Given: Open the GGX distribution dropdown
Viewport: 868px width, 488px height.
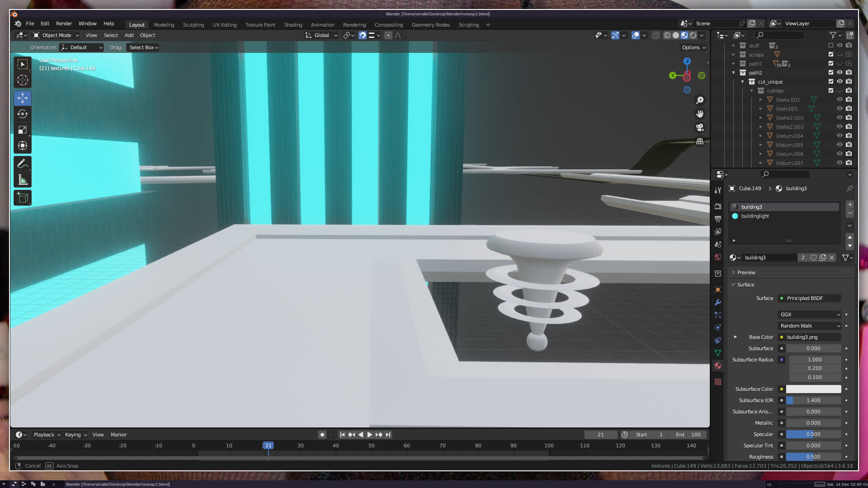Looking at the screenshot, I should (809, 314).
